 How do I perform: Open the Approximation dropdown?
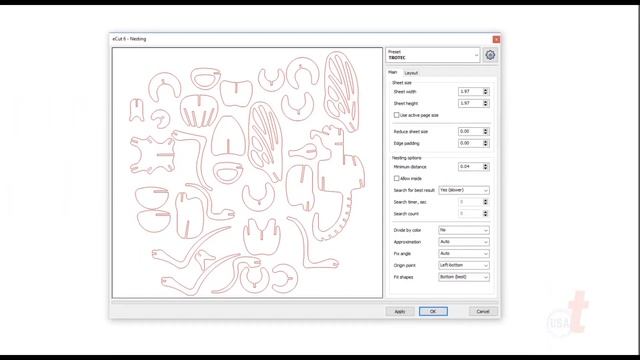464,242
